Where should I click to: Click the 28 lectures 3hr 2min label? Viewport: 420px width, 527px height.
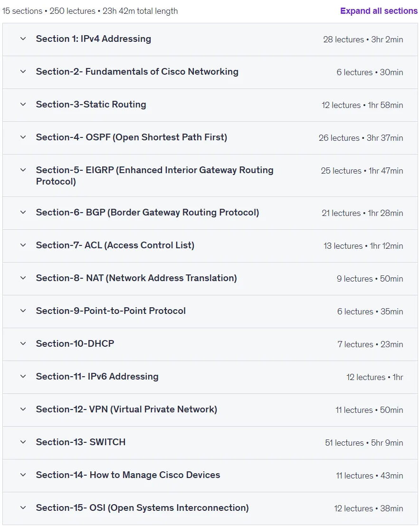363,39
